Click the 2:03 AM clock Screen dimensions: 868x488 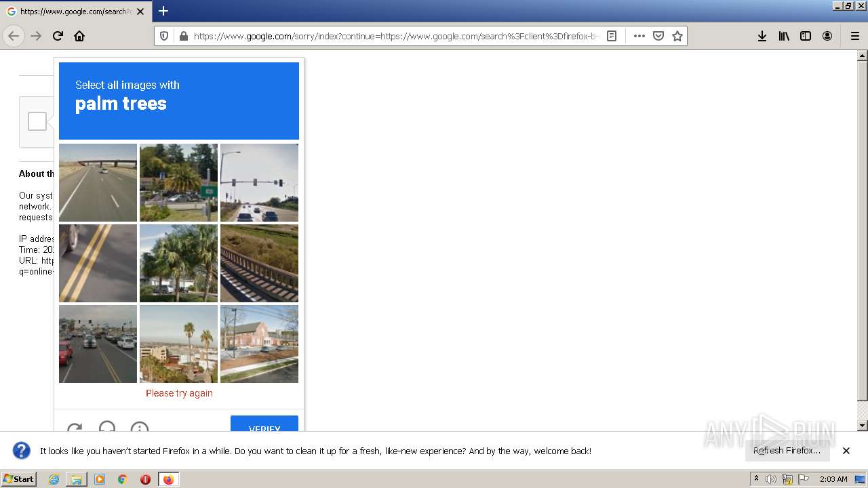click(x=833, y=479)
